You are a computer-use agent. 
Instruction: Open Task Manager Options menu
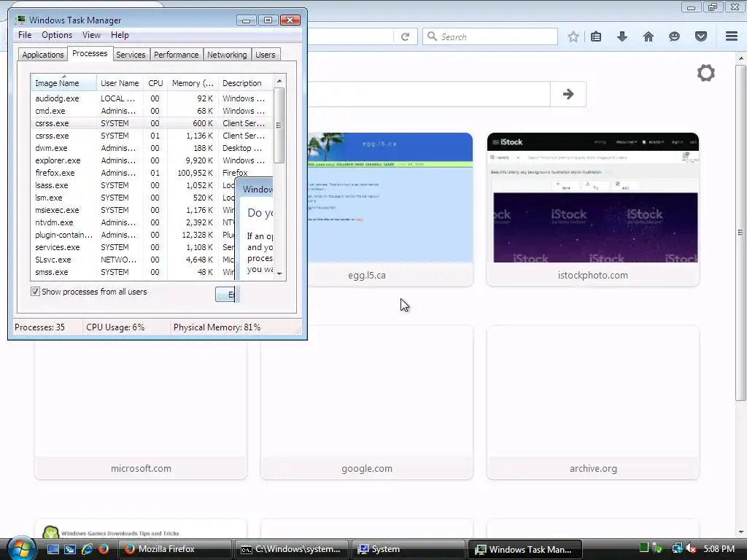pos(57,35)
